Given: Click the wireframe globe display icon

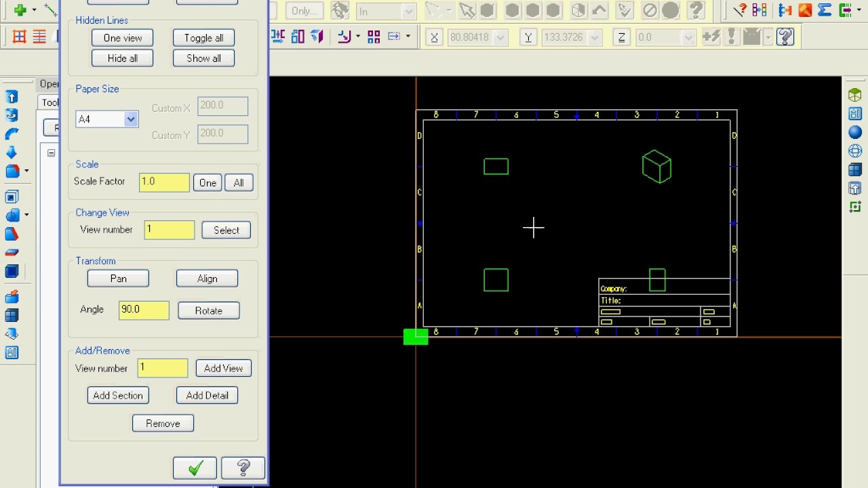Looking at the screenshot, I should pos(855,151).
